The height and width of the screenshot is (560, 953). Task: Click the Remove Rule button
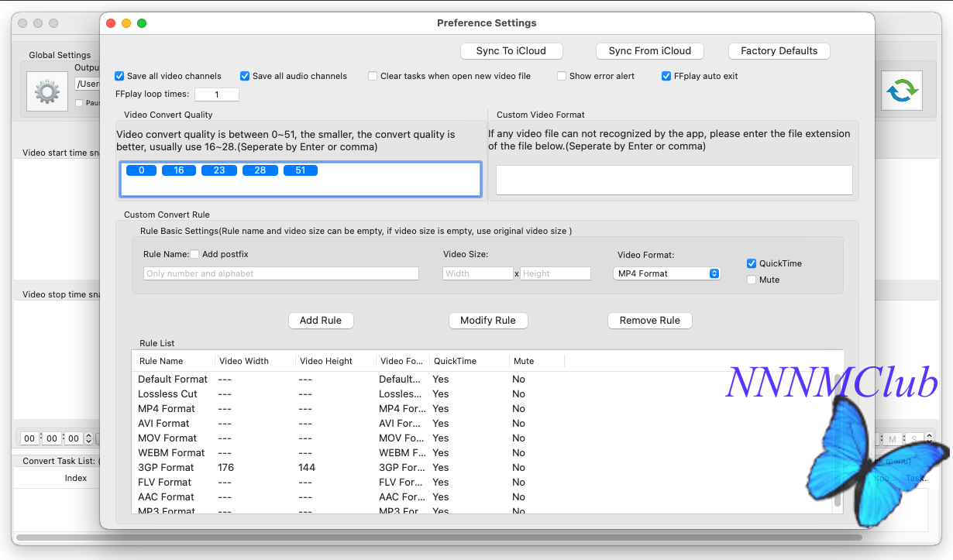pos(649,321)
